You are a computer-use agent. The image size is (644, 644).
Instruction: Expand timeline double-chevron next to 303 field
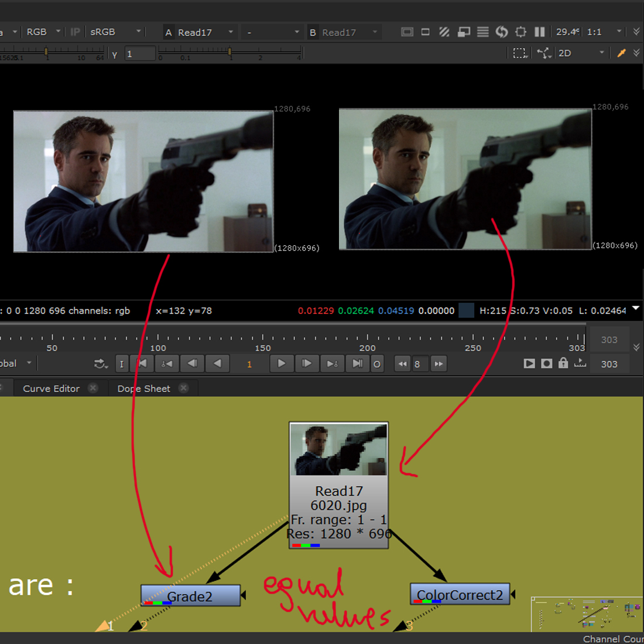point(636,347)
